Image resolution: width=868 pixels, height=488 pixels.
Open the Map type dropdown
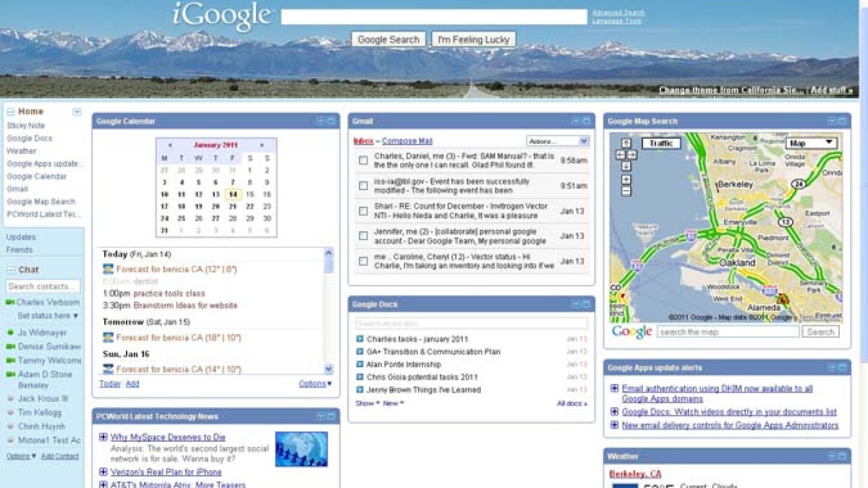(x=812, y=143)
